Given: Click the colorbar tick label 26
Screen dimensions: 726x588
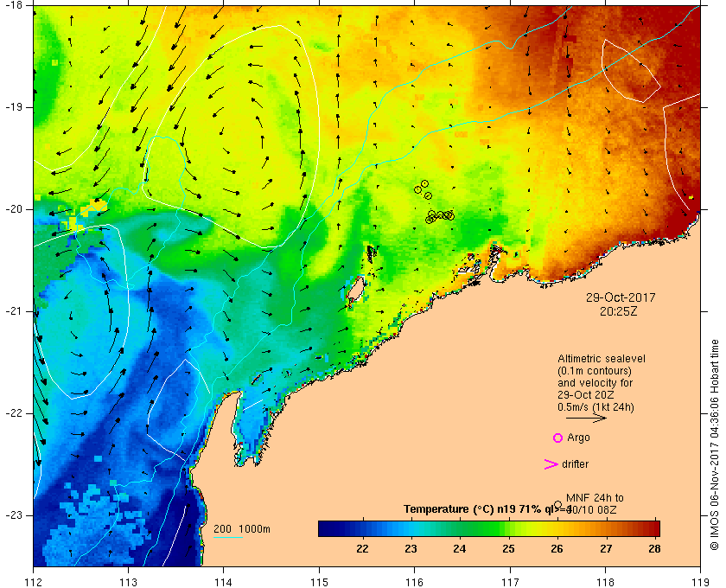Looking at the screenshot, I should pos(557,549).
